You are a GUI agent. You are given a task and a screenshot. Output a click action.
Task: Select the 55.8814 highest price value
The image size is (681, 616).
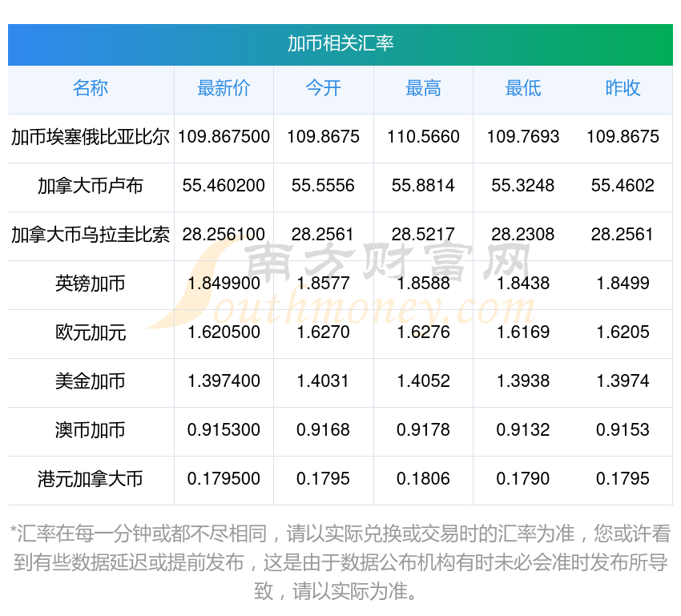click(423, 186)
